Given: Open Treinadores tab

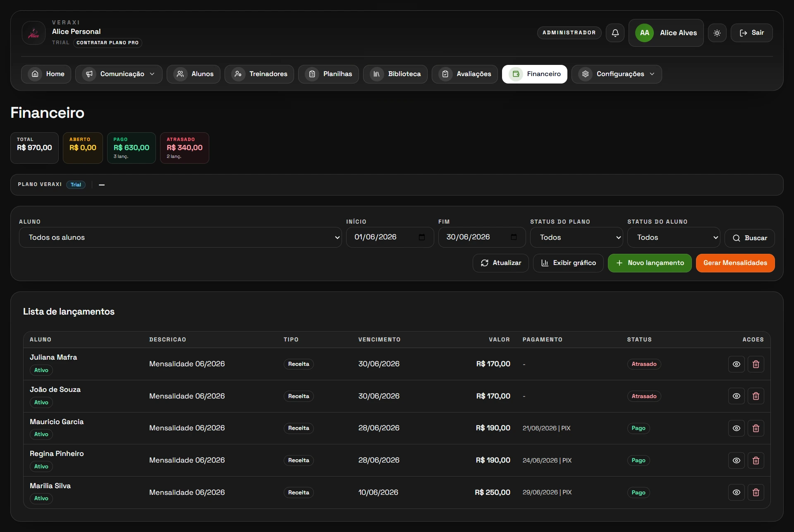Looking at the screenshot, I should 259,74.
